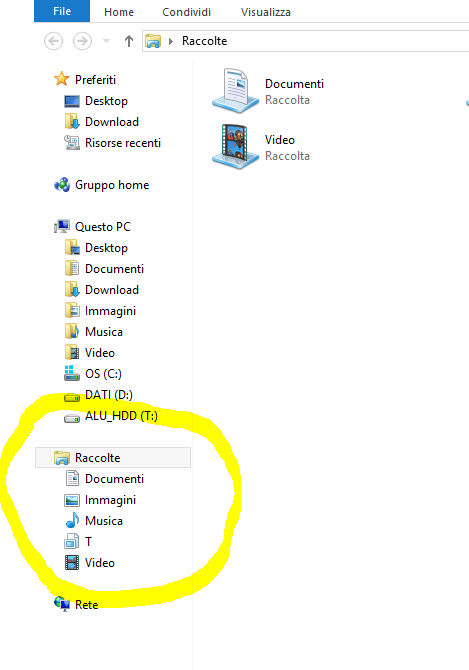469x670 pixels.
Task: Click the Risorse recenti icon
Action: tap(72, 143)
